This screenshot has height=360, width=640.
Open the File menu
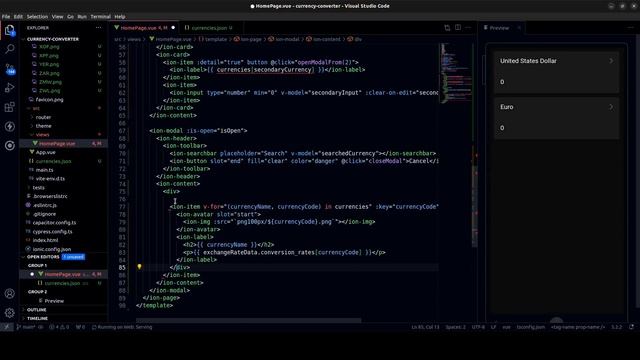[6, 17]
